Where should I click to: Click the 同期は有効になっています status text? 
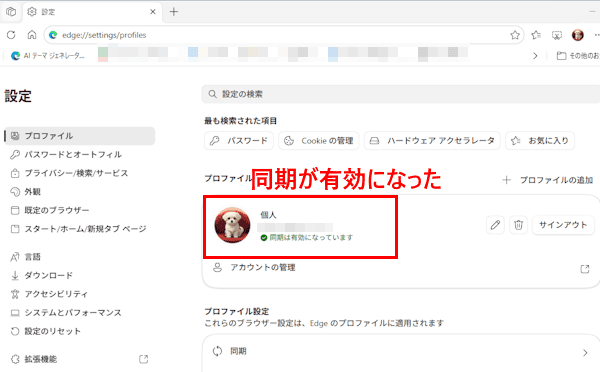coord(311,238)
